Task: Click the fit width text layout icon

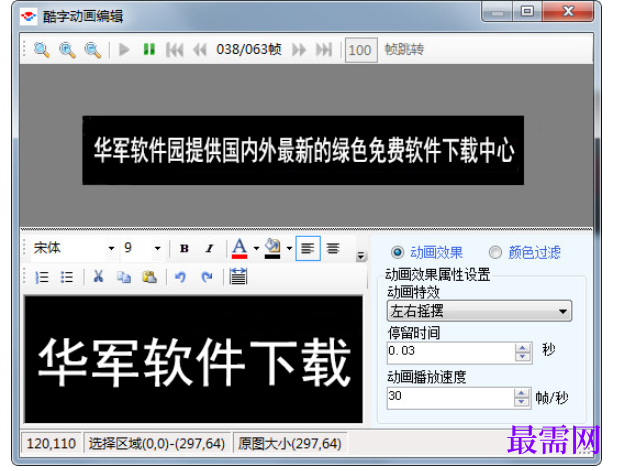Action: click(x=238, y=276)
